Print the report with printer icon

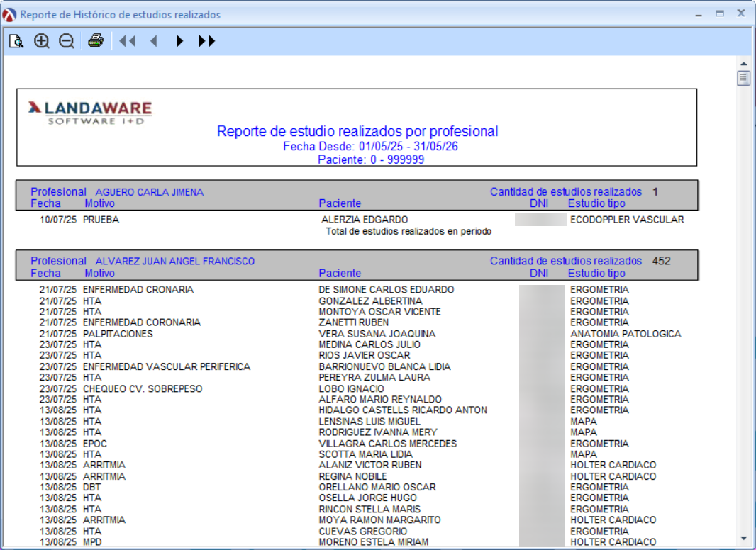coord(96,41)
